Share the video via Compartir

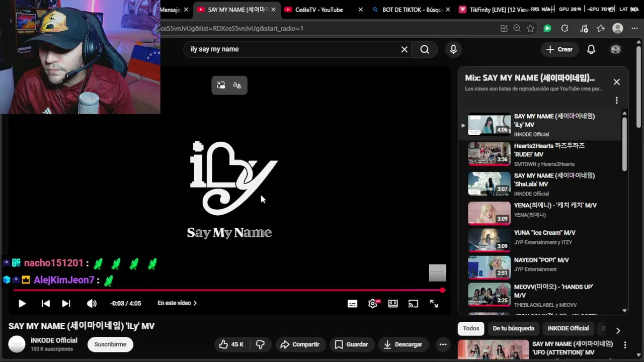tap(300, 344)
